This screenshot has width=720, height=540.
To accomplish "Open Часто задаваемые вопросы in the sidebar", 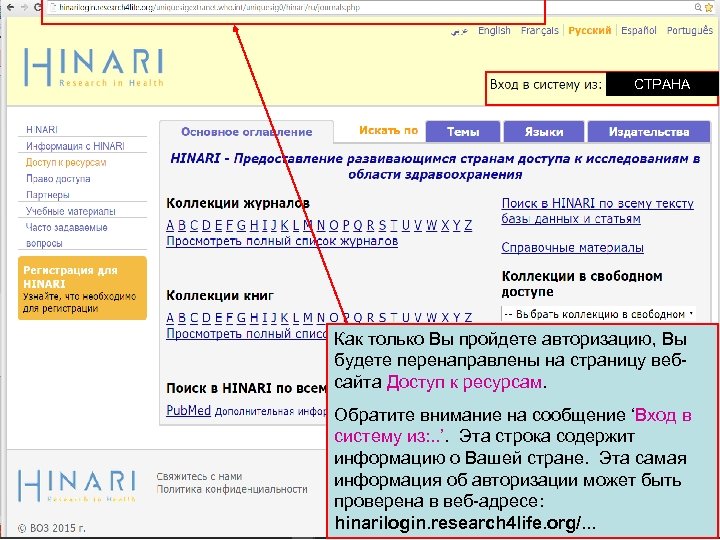I will click(67, 235).
